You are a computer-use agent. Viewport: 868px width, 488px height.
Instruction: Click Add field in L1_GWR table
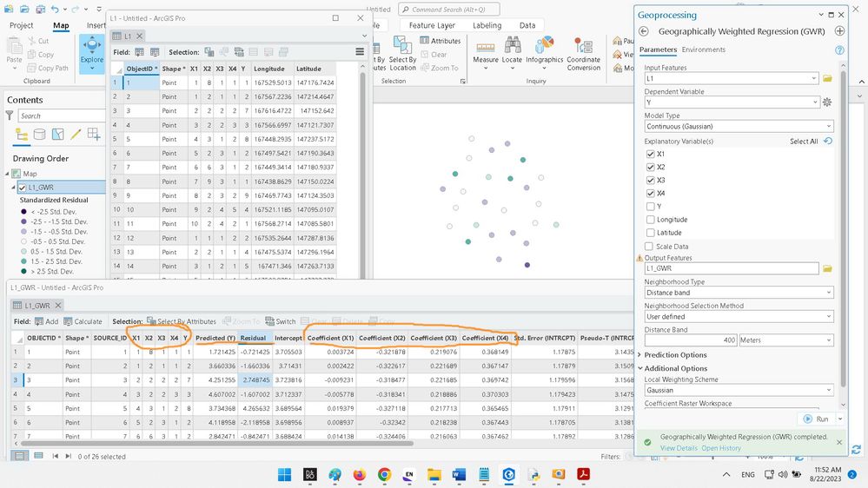(46, 321)
